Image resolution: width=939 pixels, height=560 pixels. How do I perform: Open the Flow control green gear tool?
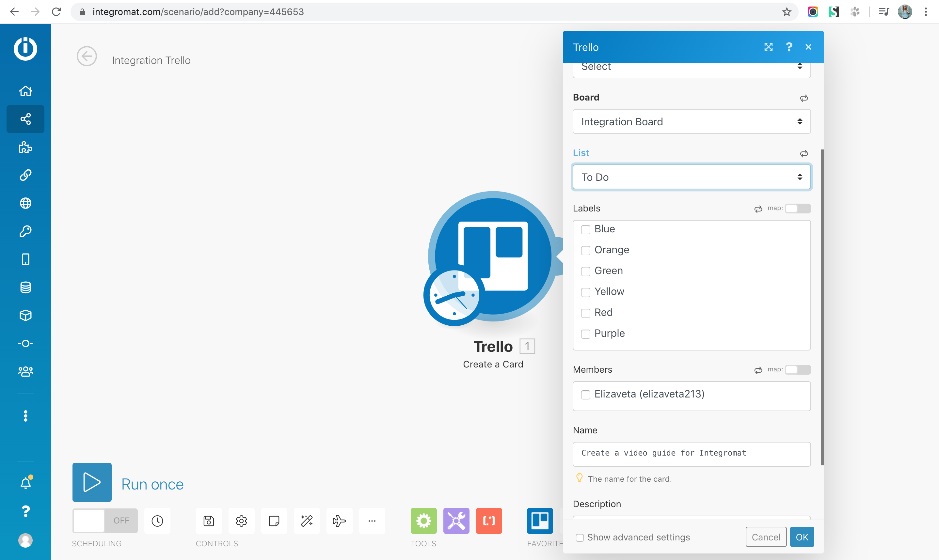click(423, 521)
